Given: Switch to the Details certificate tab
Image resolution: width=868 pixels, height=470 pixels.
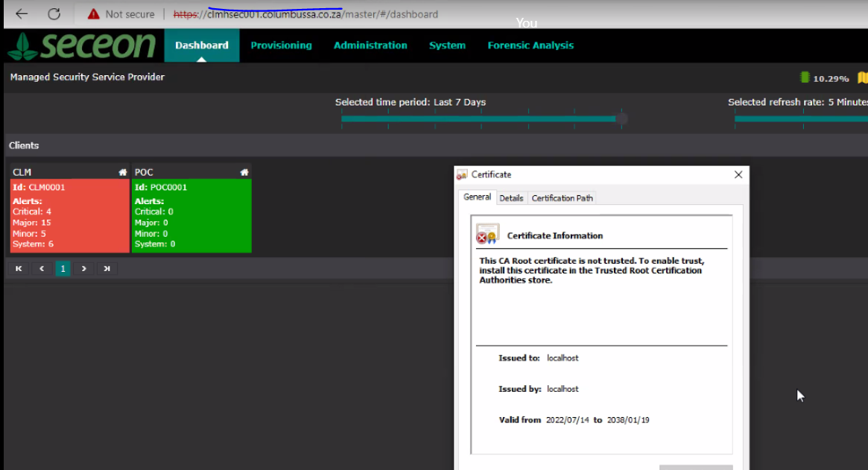Looking at the screenshot, I should point(511,198).
